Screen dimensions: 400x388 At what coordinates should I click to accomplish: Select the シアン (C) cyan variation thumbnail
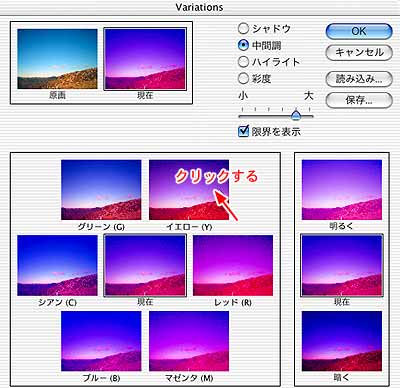pyautogui.click(x=57, y=265)
